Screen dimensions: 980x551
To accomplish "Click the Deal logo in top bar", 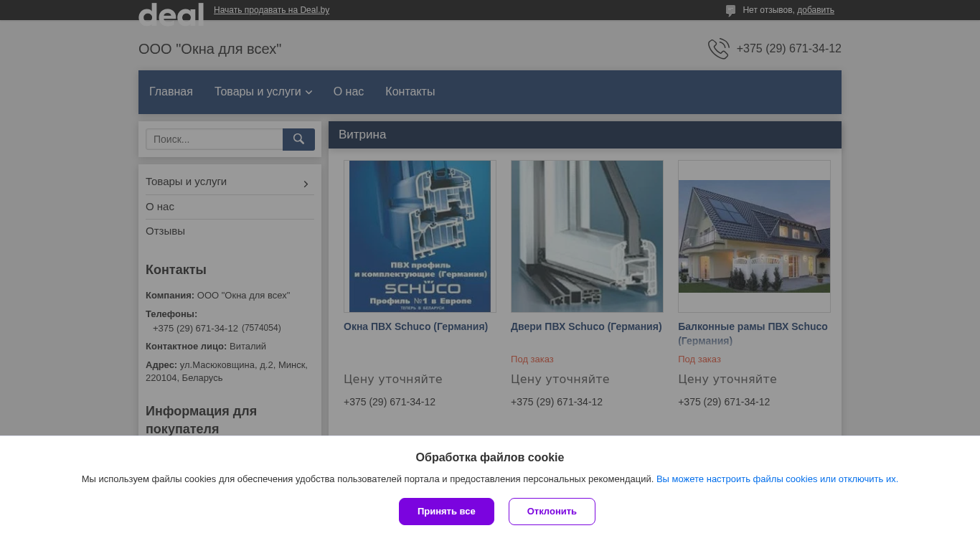I will 171,13.
